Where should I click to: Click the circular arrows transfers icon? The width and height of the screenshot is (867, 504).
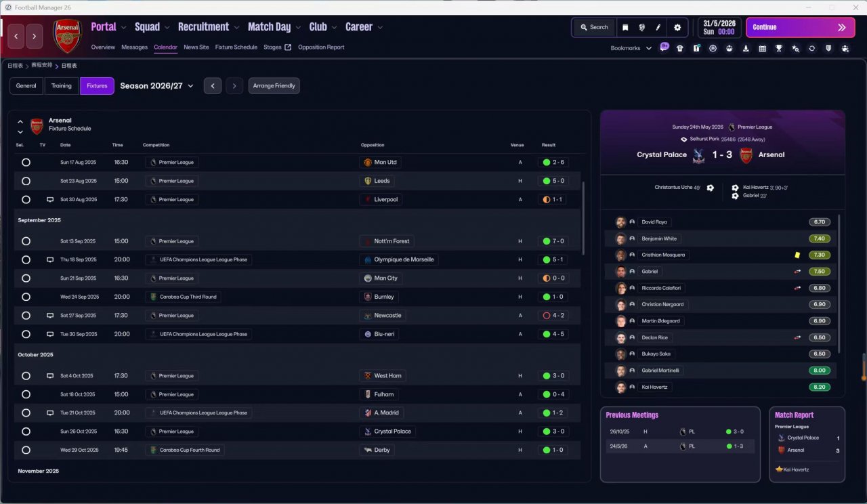811,48
